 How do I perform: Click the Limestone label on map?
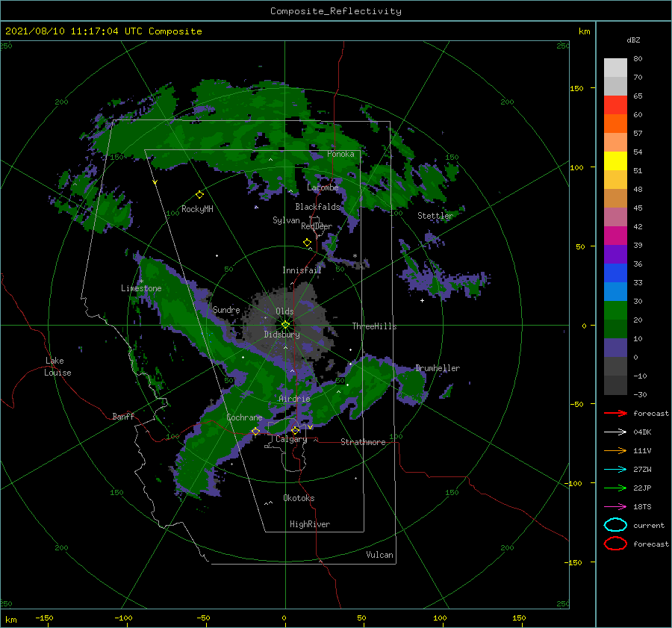(141, 288)
